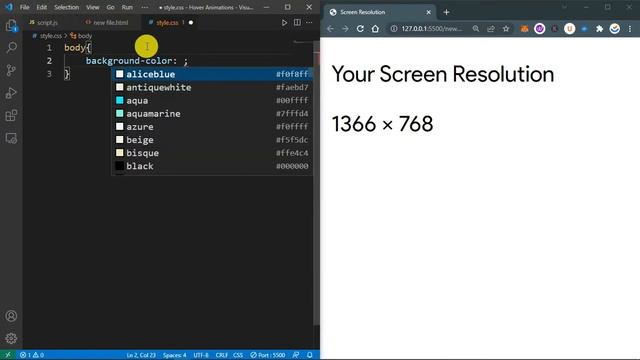Open the Chrome extensions puzzle icon

[599, 29]
